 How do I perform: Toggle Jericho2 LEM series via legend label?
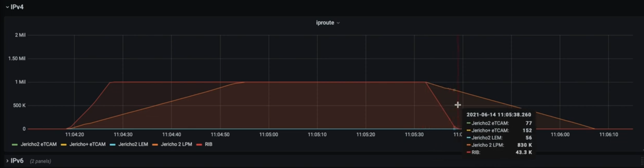tap(133, 144)
